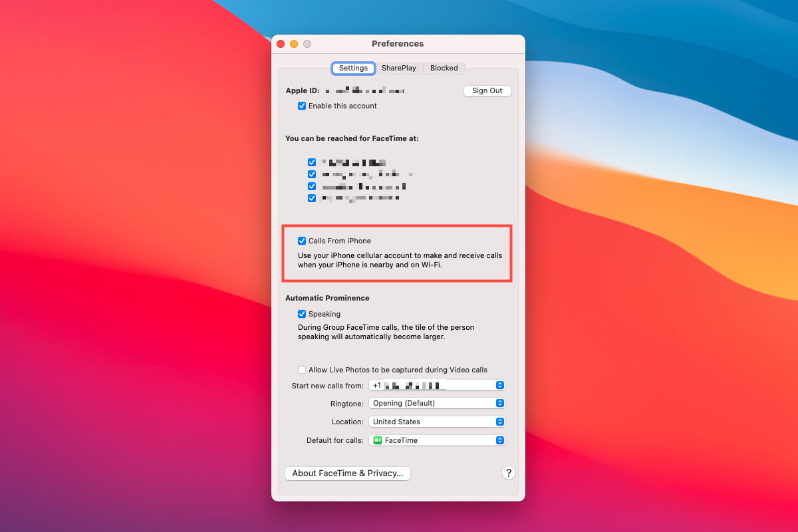Click the Sign Out button
798x532 pixels.
click(487, 90)
